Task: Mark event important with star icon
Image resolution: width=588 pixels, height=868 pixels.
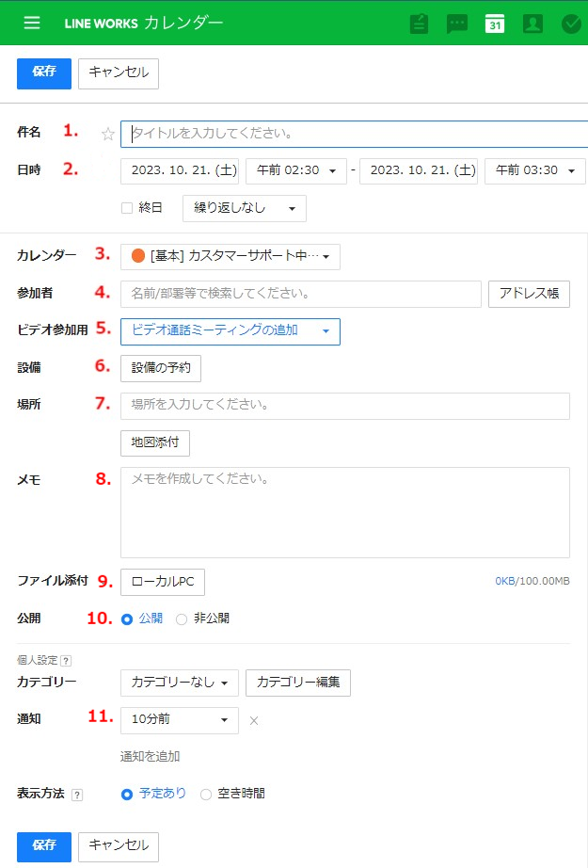Action: point(107,134)
